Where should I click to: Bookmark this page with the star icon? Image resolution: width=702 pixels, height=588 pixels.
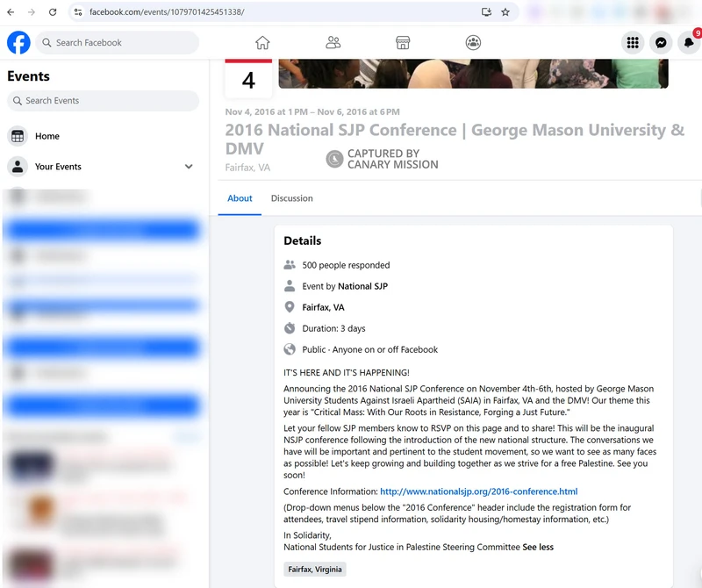coord(505,12)
